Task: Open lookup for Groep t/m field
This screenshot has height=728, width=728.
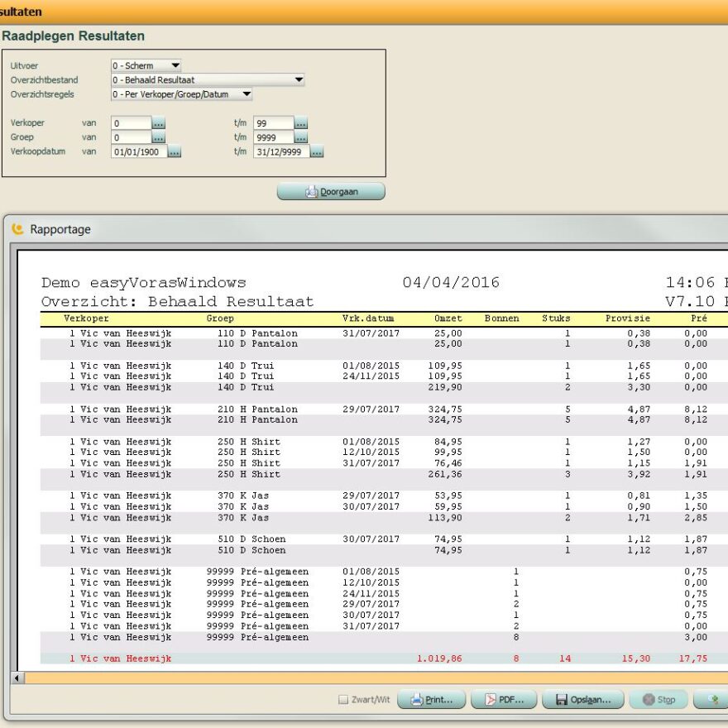Action: 301,137
